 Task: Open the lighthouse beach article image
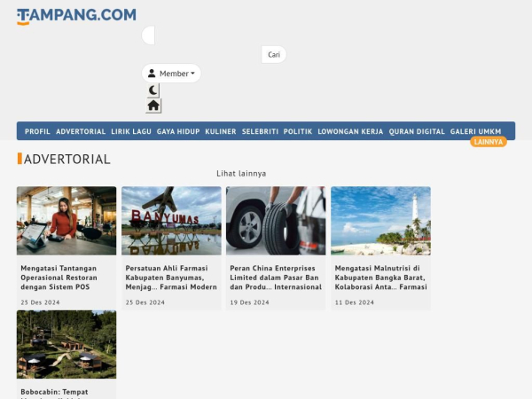(x=380, y=221)
